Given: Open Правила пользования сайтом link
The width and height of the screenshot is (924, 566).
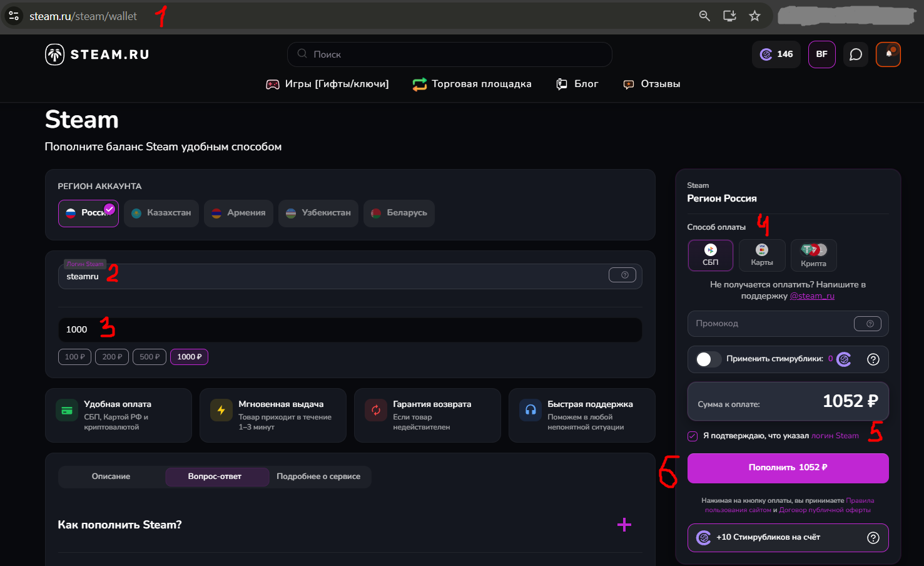Looking at the screenshot, I should tap(790, 505).
